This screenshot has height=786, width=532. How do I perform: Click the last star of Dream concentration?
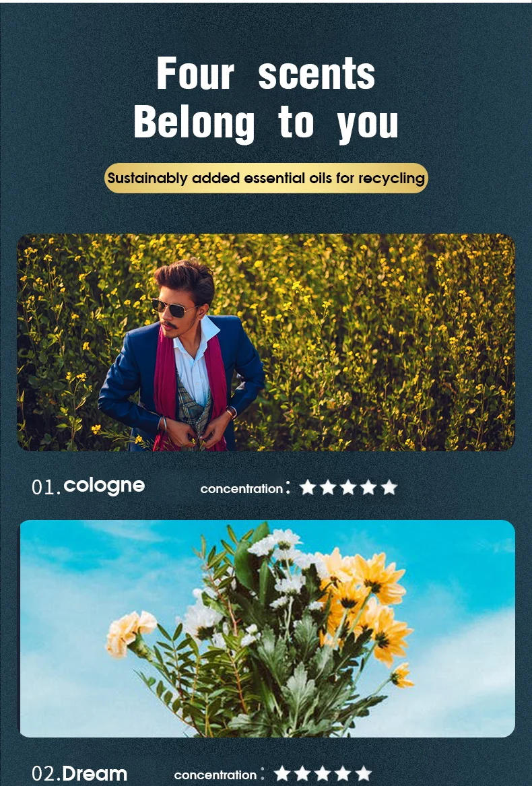coord(364,773)
